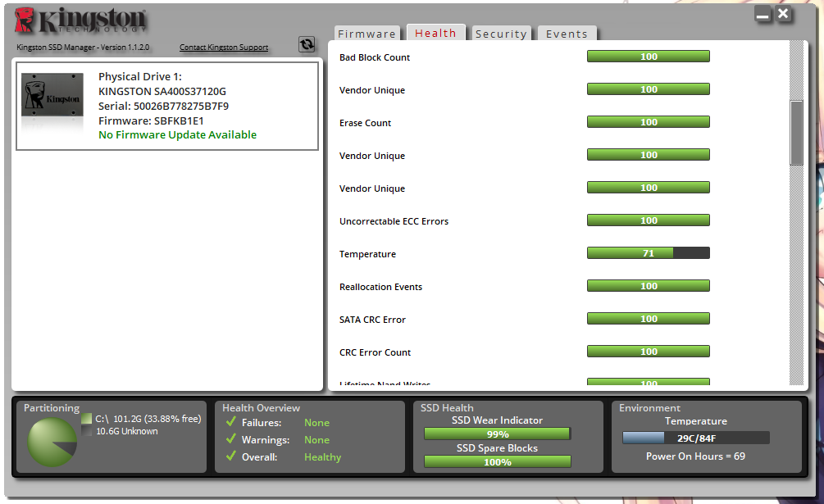This screenshot has height=504, width=824.
Task: Click the CRC Error Count bar
Action: click(649, 352)
